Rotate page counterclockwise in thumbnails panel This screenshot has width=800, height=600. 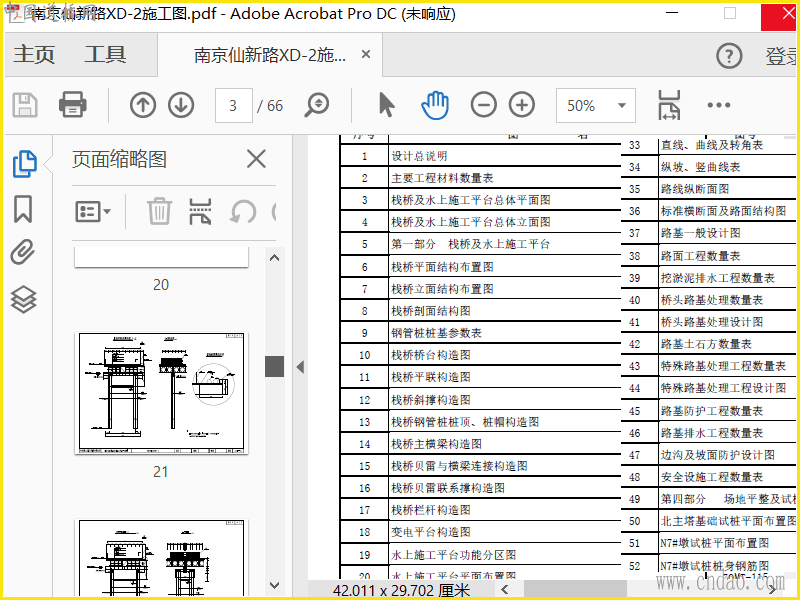(x=243, y=211)
